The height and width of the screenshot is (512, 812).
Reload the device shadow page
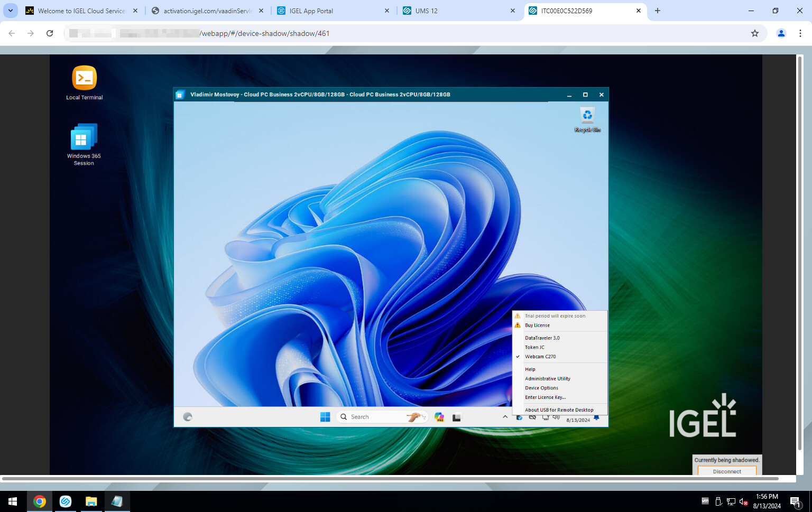(50, 33)
